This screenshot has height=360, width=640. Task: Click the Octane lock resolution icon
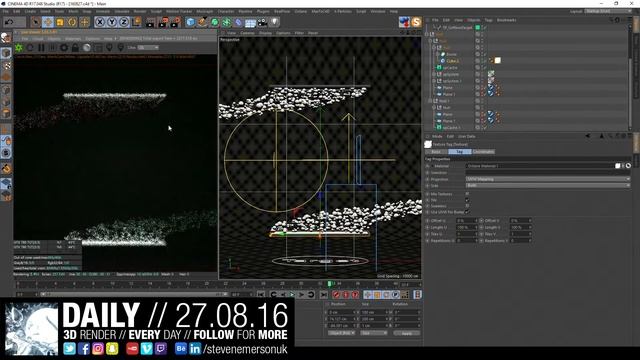[75, 48]
